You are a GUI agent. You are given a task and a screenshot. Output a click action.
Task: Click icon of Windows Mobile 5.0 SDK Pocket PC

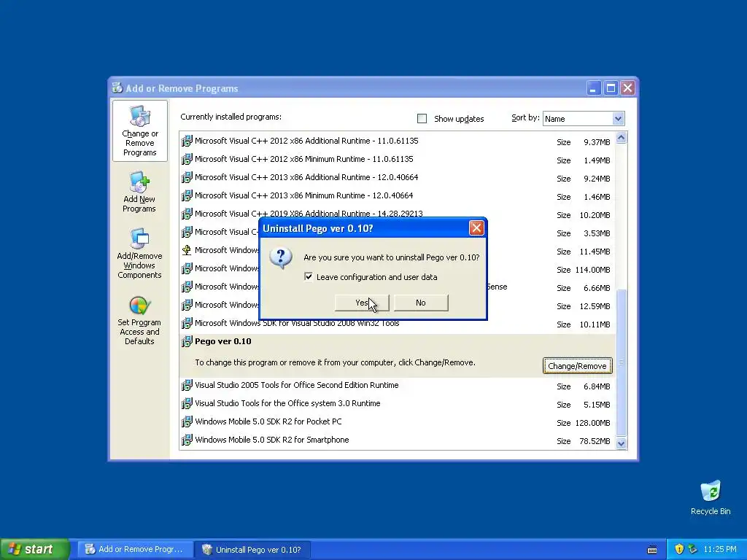coord(187,422)
